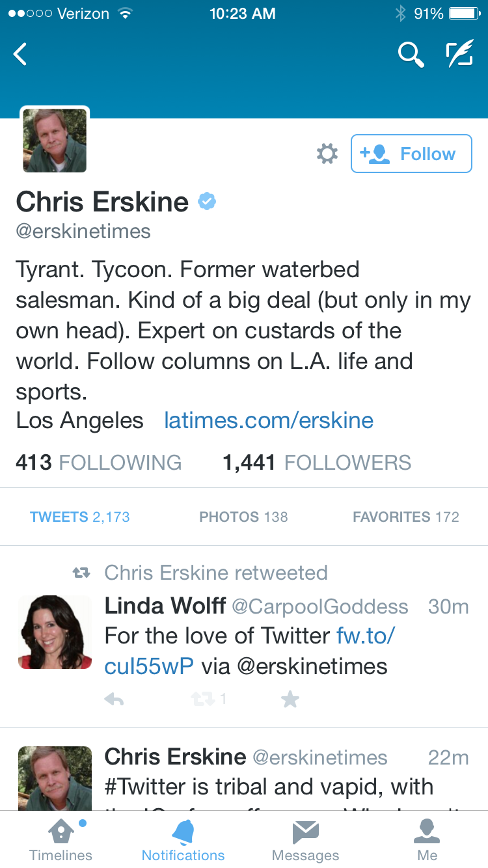Image resolution: width=488 pixels, height=868 pixels.
Task: Switch to the Notifications tab
Action: tap(183, 840)
